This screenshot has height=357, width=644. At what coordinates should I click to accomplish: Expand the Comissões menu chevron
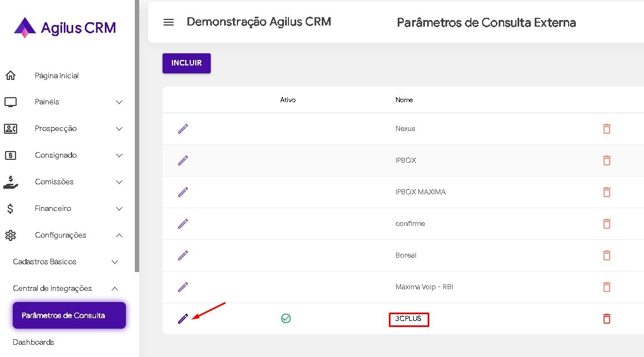tap(119, 182)
